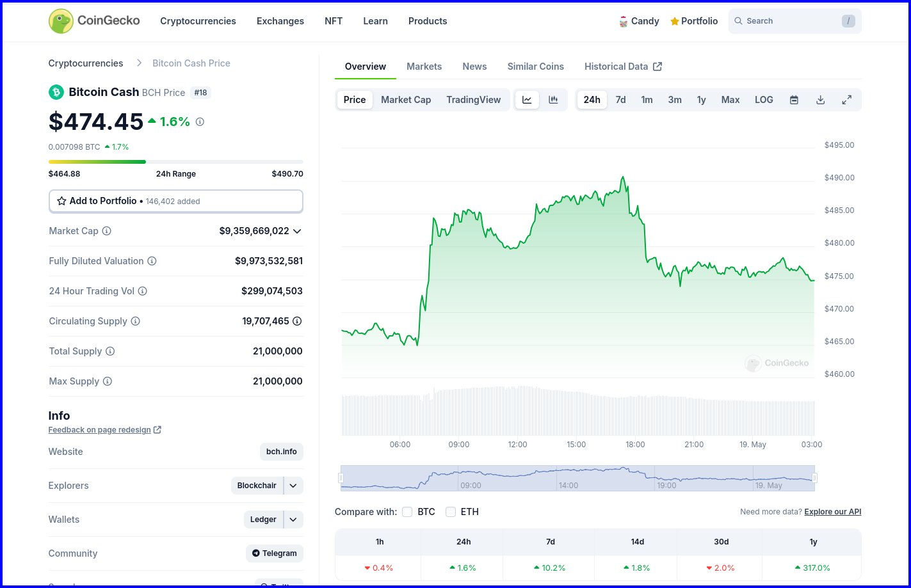This screenshot has height=588, width=911.
Task: Expand chart to fullscreen
Action: tap(846, 100)
